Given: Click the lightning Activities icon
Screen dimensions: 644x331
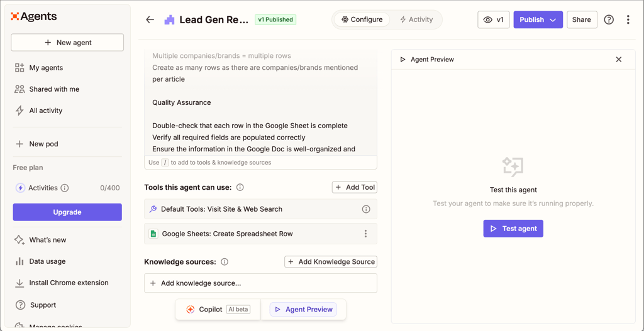Looking at the screenshot, I should click(x=20, y=188).
